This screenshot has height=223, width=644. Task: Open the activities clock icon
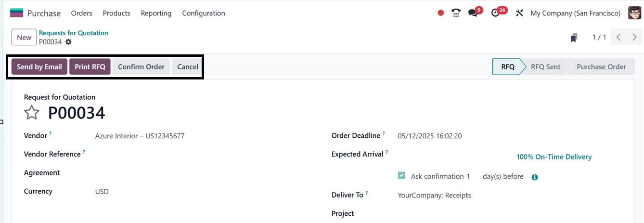[496, 13]
